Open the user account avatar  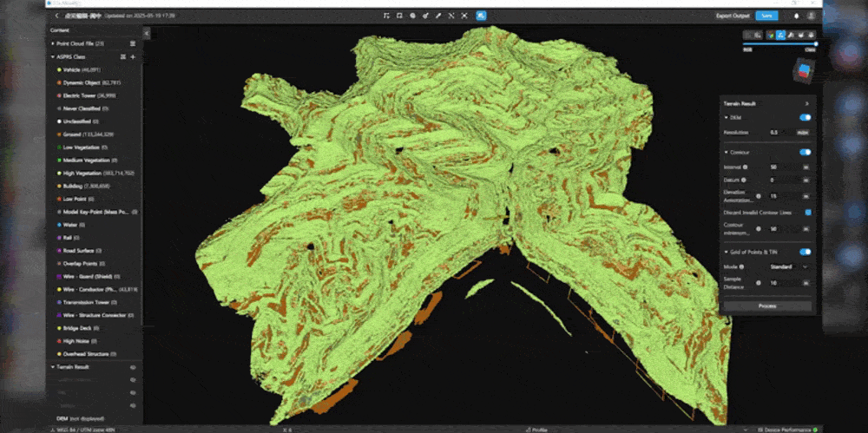[x=811, y=16]
